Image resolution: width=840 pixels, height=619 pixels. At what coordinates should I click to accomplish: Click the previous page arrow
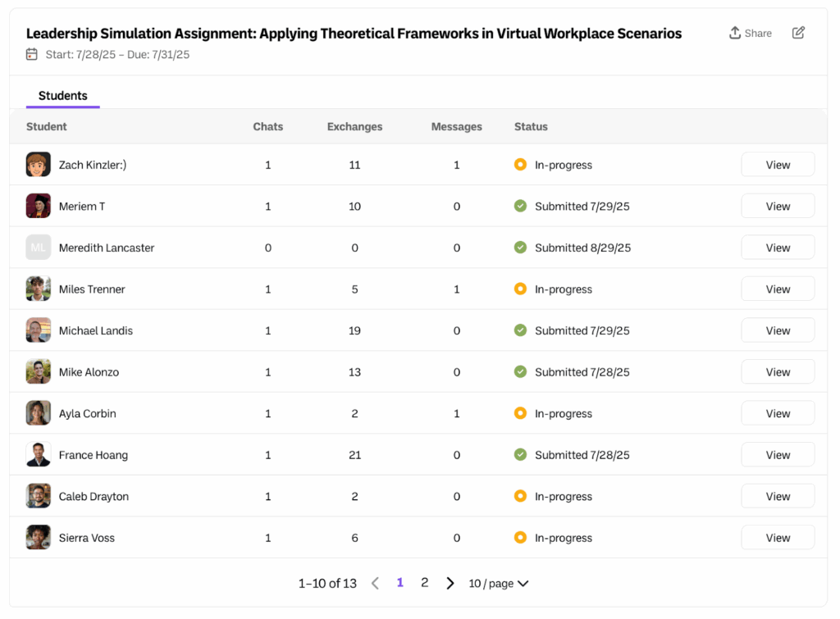(375, 584)
